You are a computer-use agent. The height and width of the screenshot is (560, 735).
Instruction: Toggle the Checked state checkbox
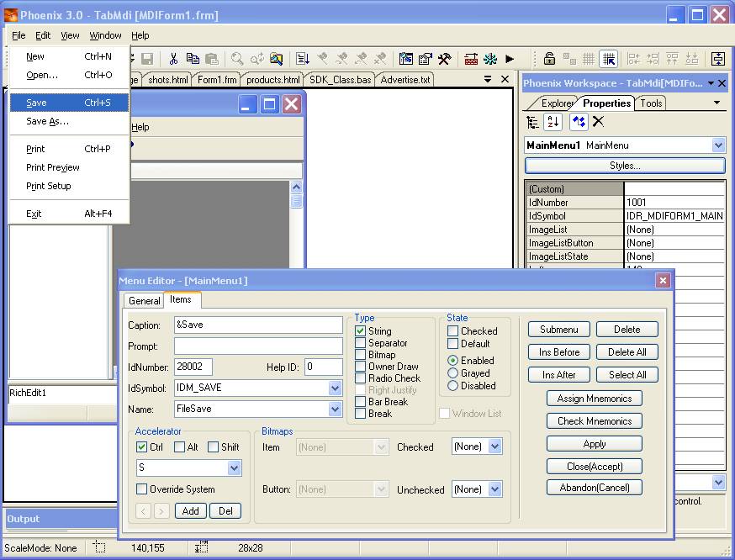click(x=452, y=330)
